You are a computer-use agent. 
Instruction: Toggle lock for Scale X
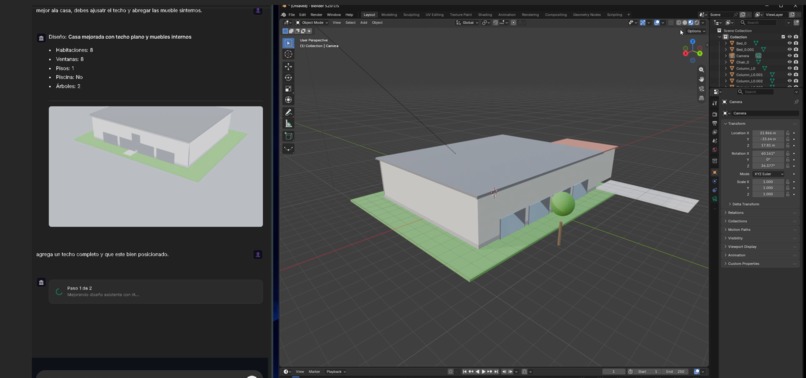787,182
